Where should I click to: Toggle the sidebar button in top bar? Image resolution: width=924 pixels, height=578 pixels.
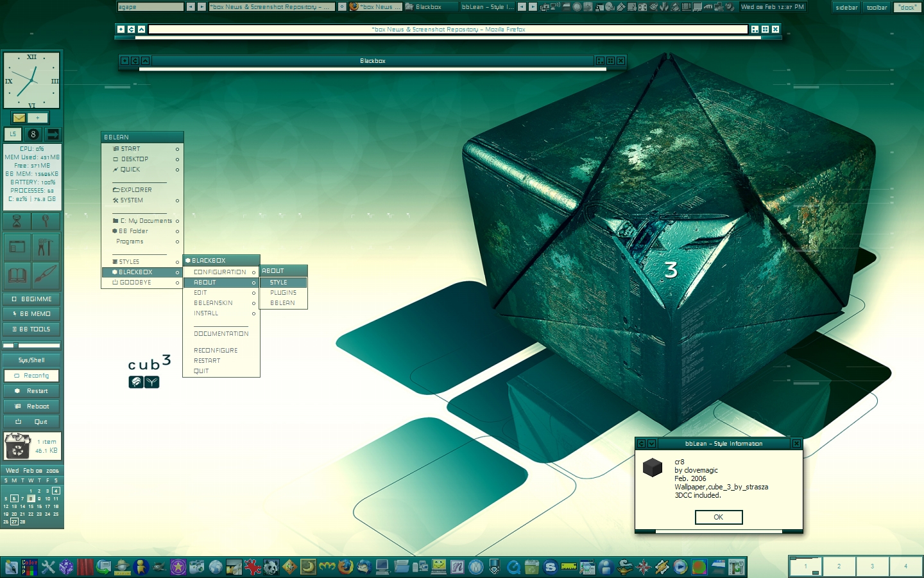click(x=847, y=7)
